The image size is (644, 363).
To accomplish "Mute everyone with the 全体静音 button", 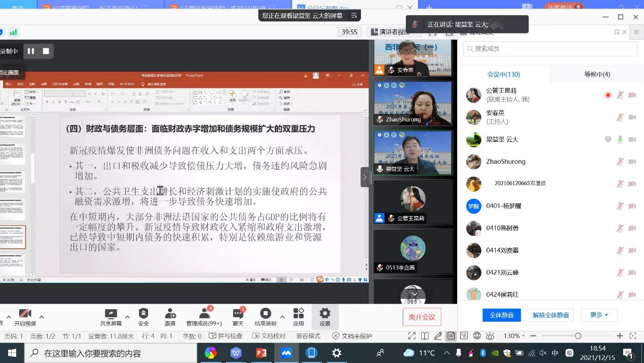I will pos(501,315).
